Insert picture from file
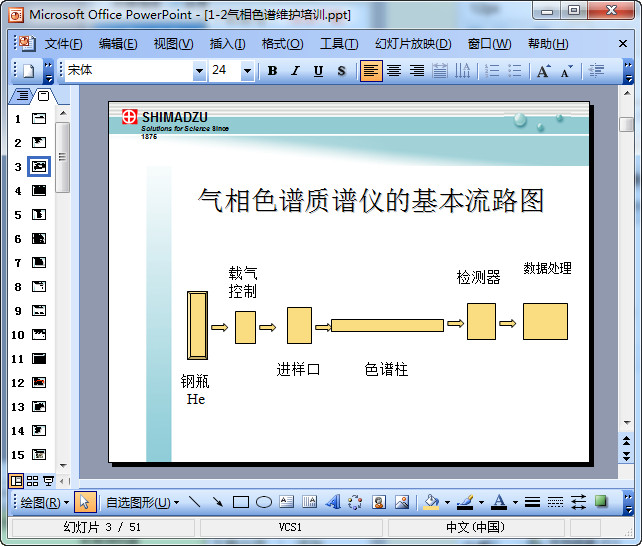The image size is (642, 546). (402, 502)
